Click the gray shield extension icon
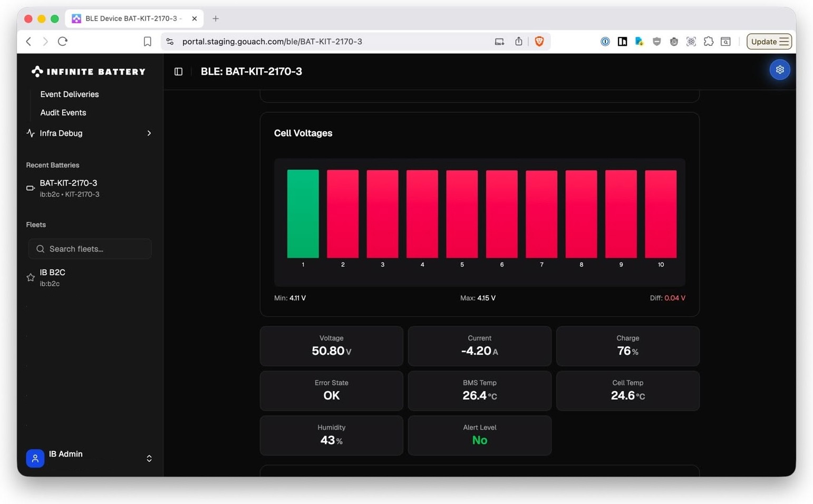The height and width of the screenshot is (504, 813). [x=656, y=41]
